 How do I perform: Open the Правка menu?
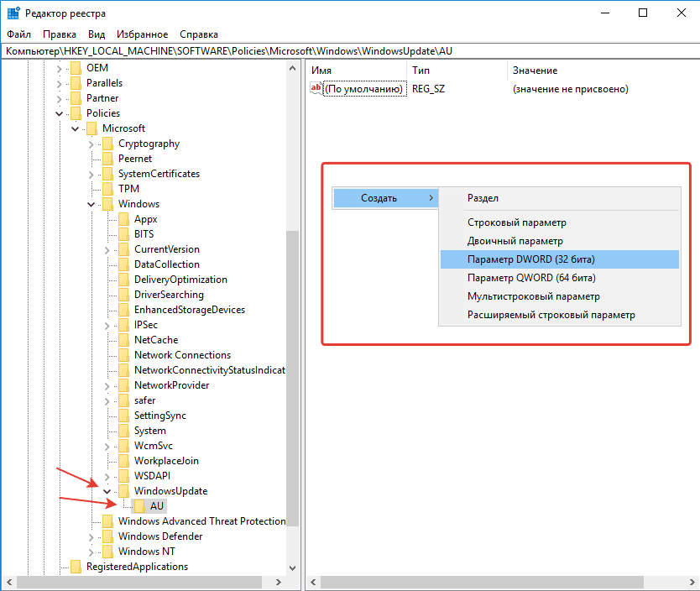click(60, 34)
